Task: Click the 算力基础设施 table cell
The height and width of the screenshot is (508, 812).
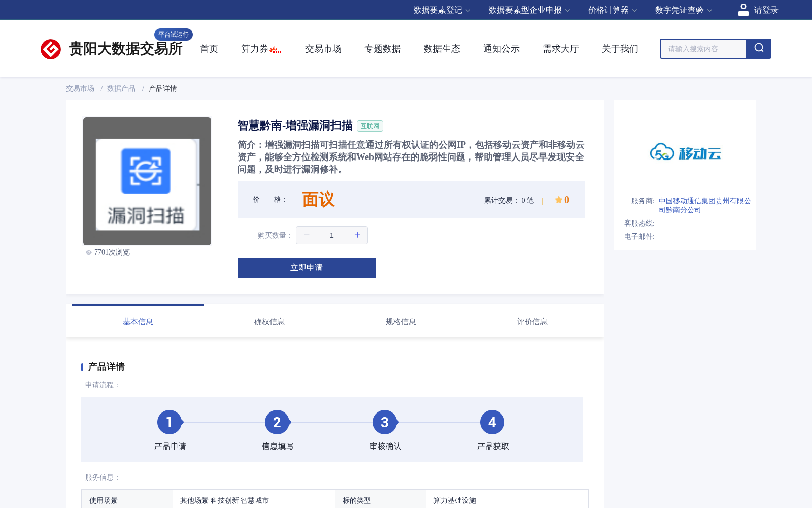Action: (x=507, y=499)
